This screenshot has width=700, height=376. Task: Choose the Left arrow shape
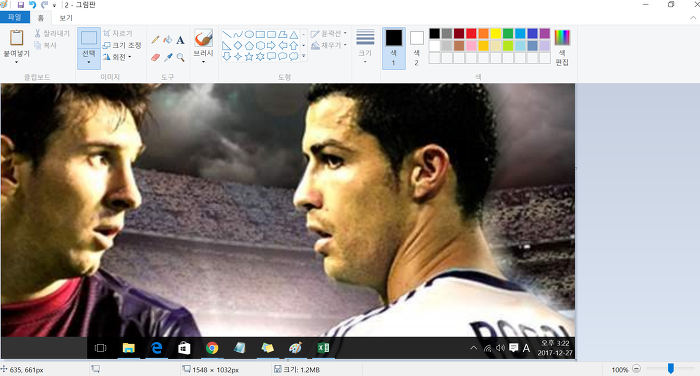point(283,46)
